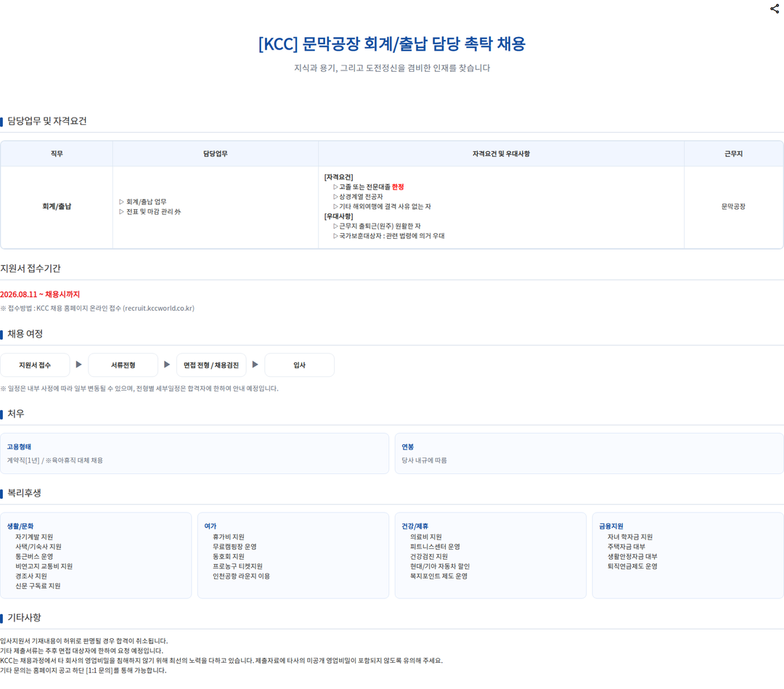Click the 근무지 출퇴근(원주) 원활한 자 line
The image size is (784, 689).
377,226
